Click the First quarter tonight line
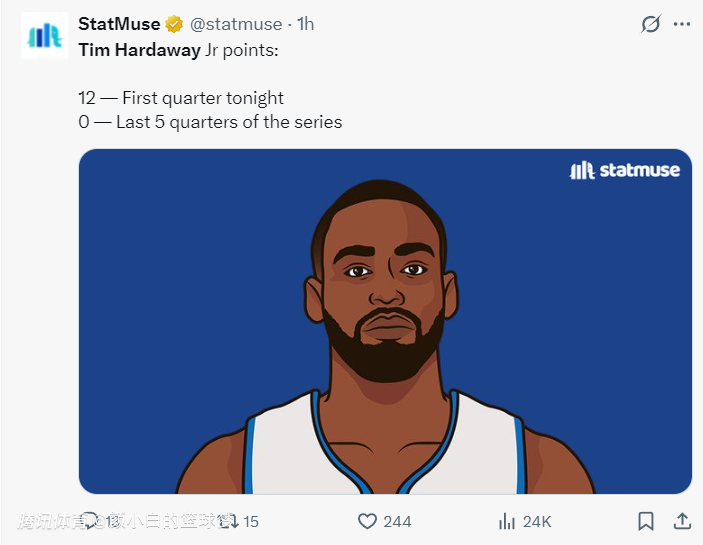Image resolution: width=703 pixels, height=545 pixels. (181, 98)
